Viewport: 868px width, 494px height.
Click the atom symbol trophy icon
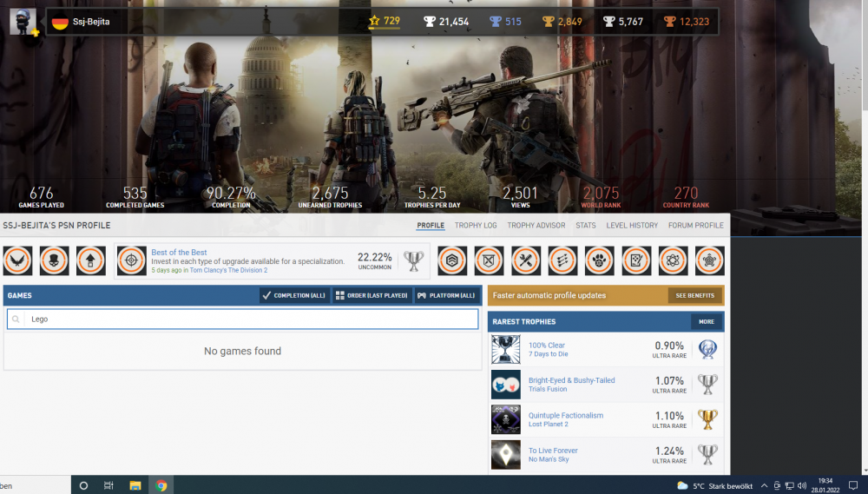tap(673, 260)
